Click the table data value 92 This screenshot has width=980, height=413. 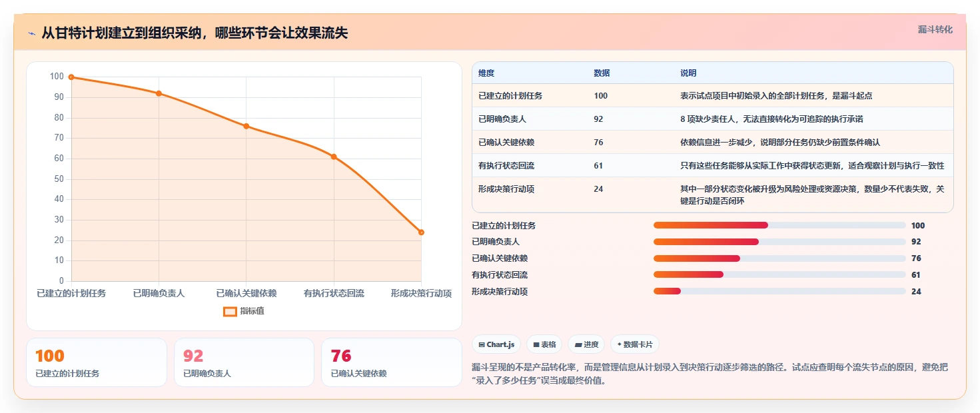click(598, 119)
